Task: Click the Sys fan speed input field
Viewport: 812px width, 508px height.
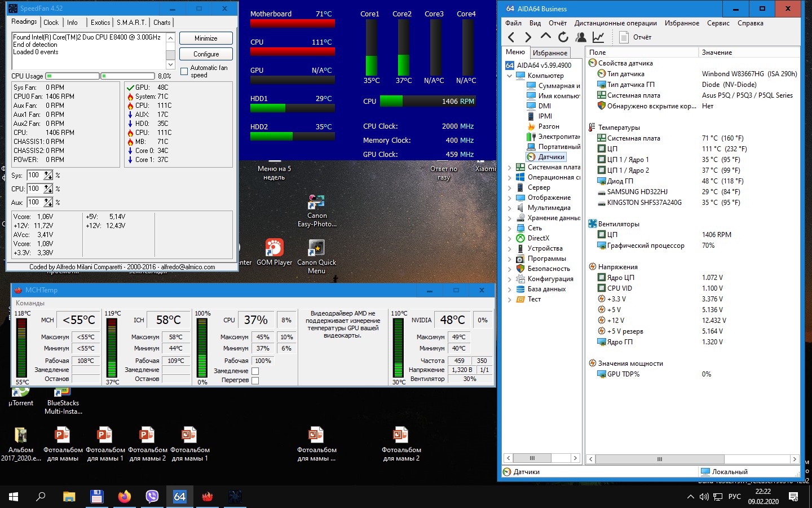Action: [x=35, y=176]
